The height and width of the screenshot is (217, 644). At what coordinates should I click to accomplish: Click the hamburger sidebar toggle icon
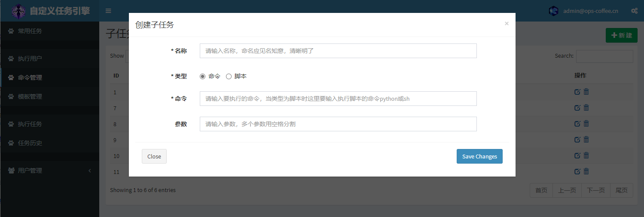tap(108, 11)
